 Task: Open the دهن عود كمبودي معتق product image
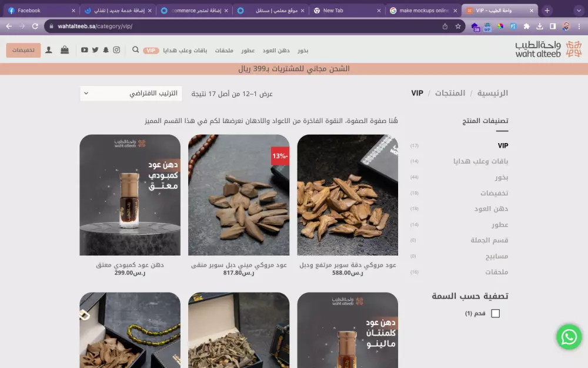point(130,194)
